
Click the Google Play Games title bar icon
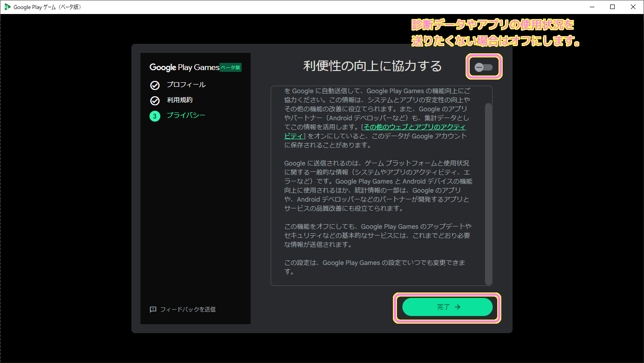coord(7,7)
